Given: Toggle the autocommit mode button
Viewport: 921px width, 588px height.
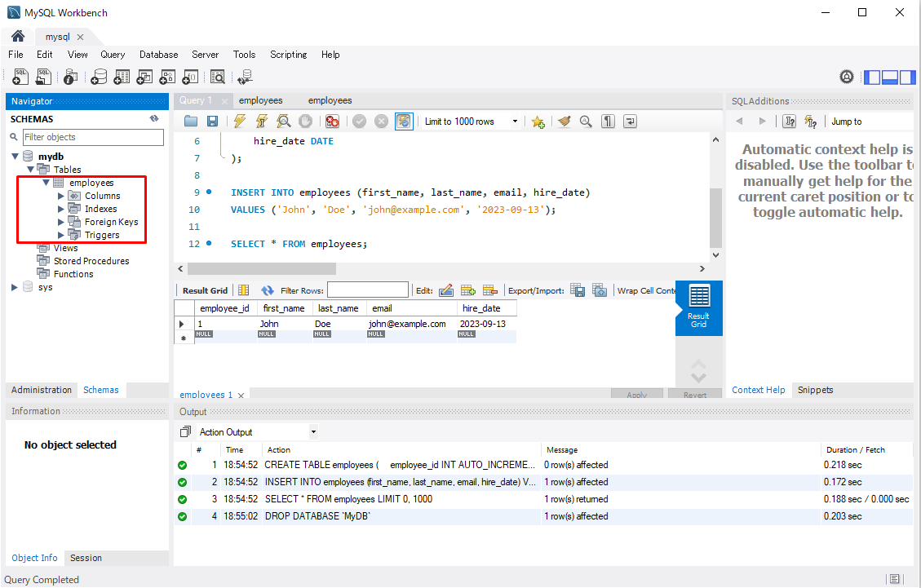Looking at the screenshot, I should click(x=404, y=122).
